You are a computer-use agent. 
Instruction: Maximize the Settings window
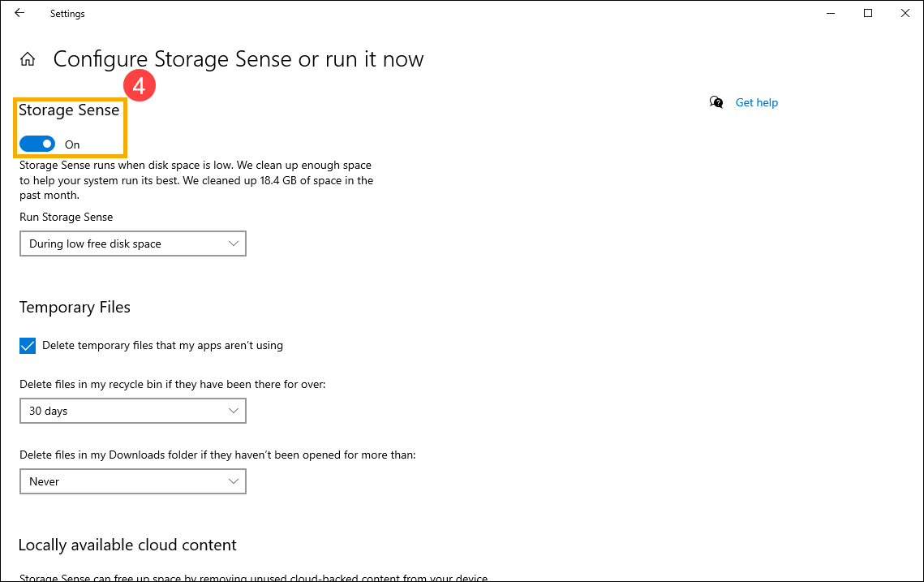(x=868, y=13)
